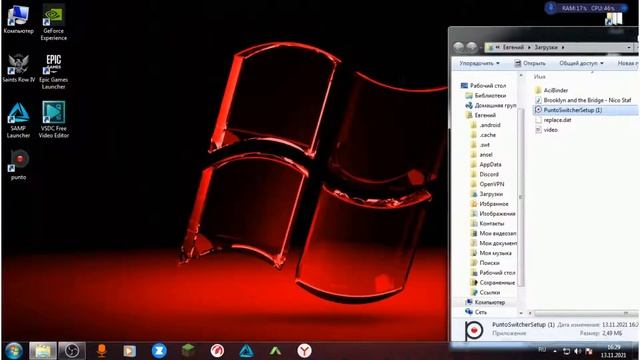Screen dimensions: 640x360
Task: Launch the blue Zona taskbar icon
Action: pos(159,351)
